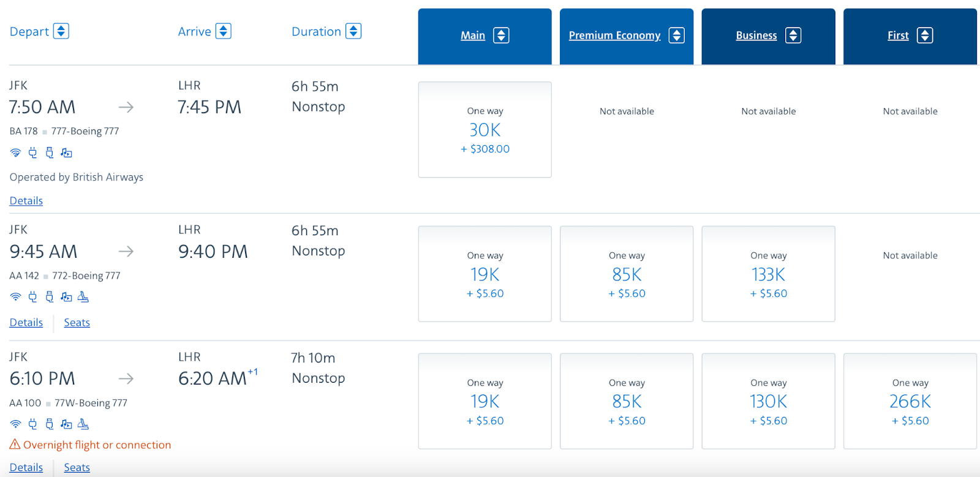Choose the 30K + $308.00 Main fare
Image resolution: width=980 pixels, height=477 pixels.
[x=485, y=130]
